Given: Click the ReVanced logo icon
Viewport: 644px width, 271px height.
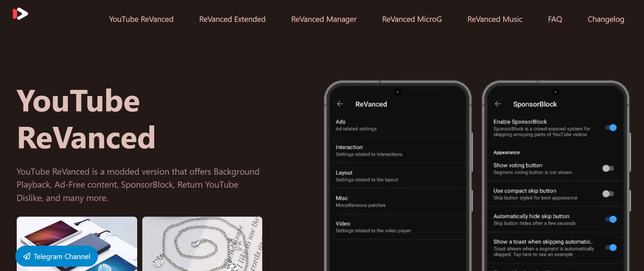Looking at the screenshot, I should pyautogui.click(x=20, y=14).
